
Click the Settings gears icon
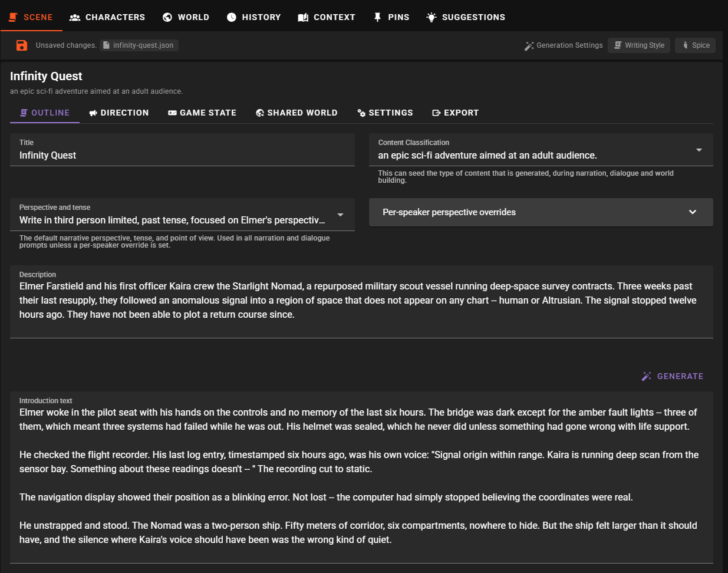361,113
